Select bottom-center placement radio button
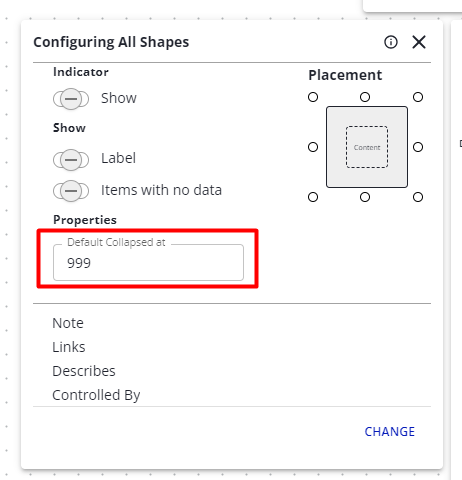The image size is (462, 480). (365, 197)
